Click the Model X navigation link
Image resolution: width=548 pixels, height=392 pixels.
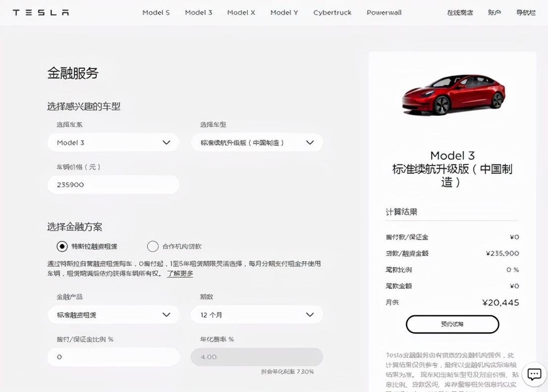pos(241,12)
